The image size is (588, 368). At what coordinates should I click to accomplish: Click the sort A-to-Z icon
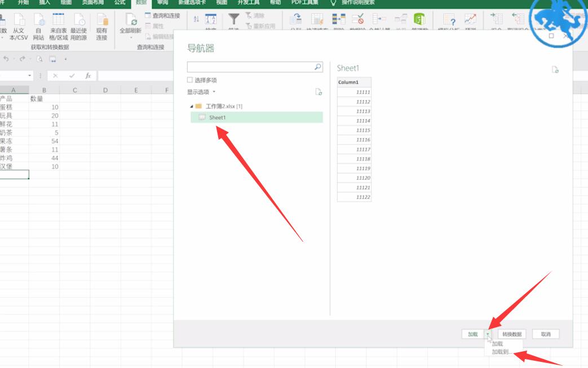click(x=196, y=19)
